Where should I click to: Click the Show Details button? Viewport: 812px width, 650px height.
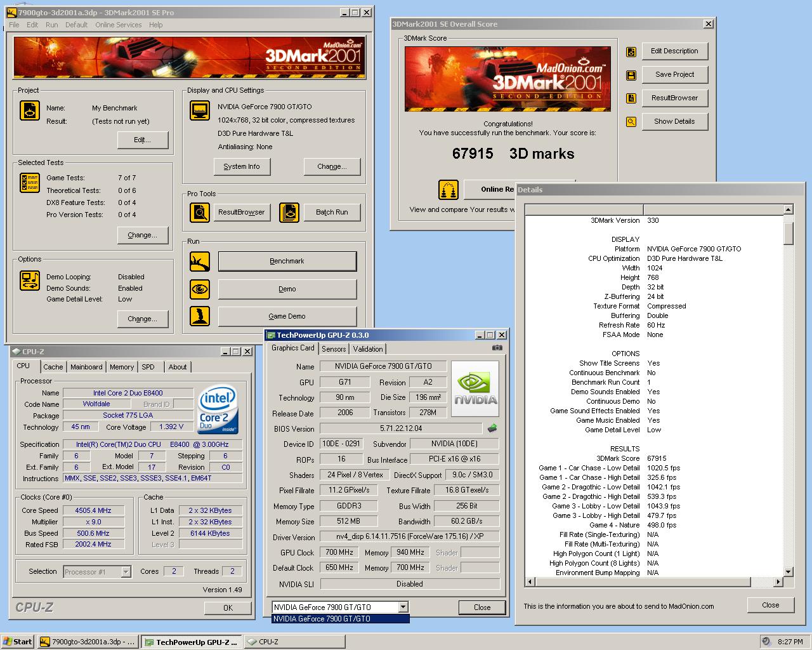[675, 121]
